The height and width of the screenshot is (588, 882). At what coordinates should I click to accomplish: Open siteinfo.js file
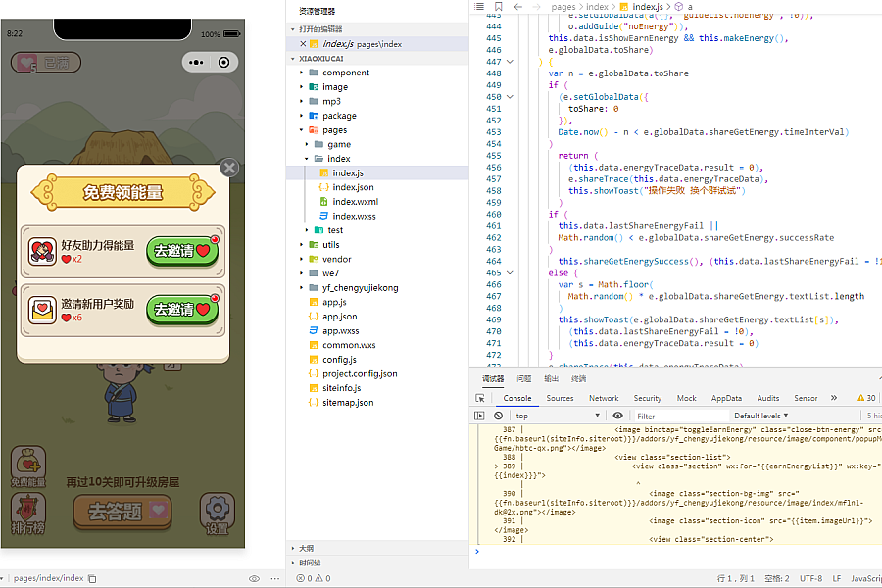(x=377, y=388)
